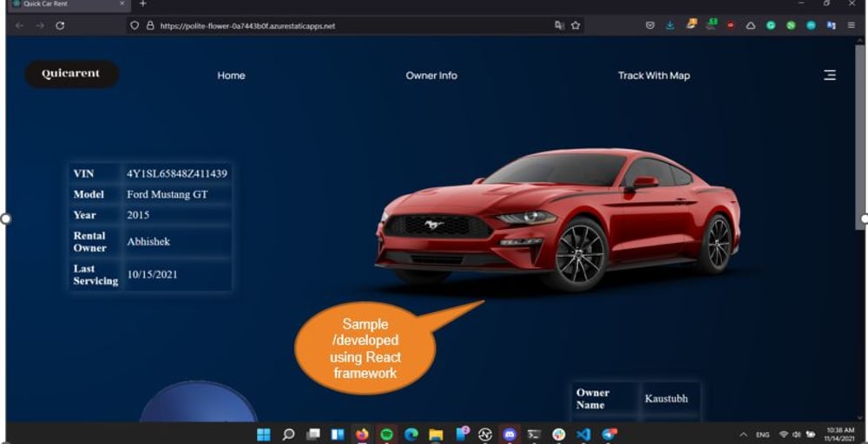Open File Explorer from taskbar
This screenshot has width=868, height=444.
437,434
